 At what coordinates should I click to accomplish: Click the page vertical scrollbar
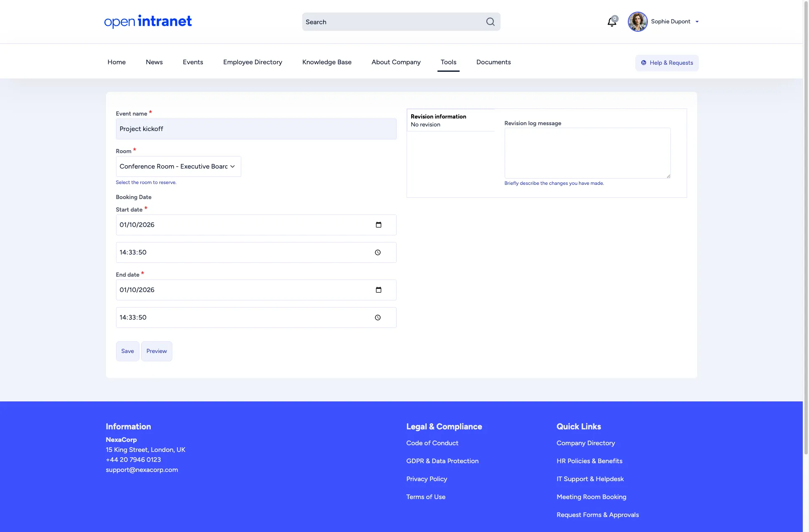click(x=806, y=227)
